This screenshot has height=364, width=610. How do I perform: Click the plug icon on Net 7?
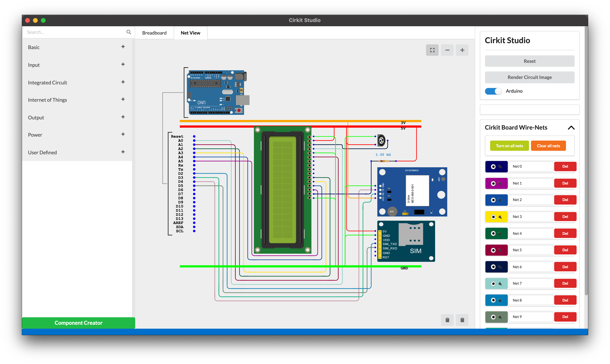tap(500, 284)
